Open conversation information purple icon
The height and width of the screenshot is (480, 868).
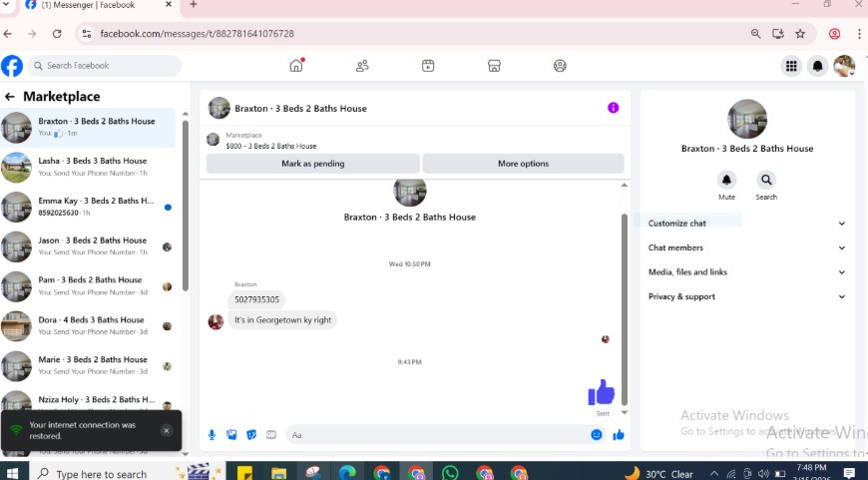tap(613, 108)
